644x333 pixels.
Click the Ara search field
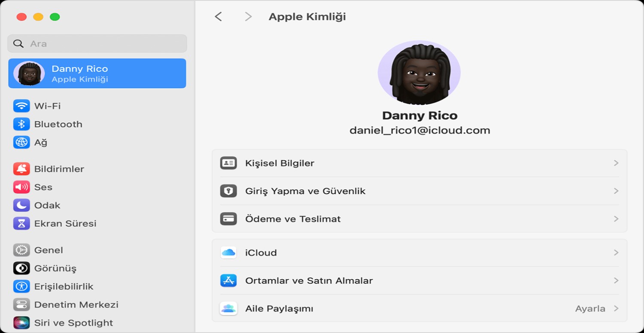pyautogui.click(x=103, y=44)
